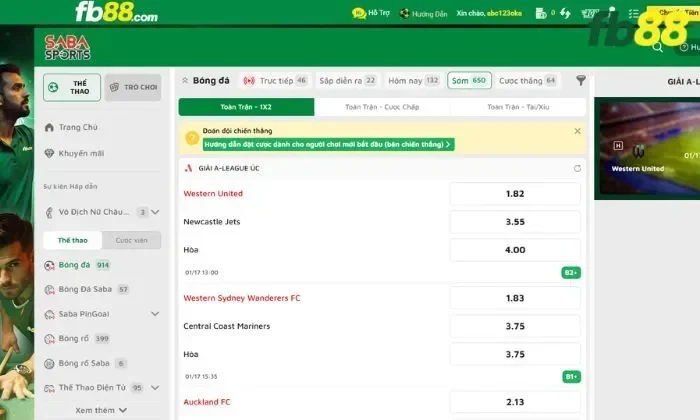This screenshot has height=420, width=700.
Task: Open the Trực tiếp live matches tab
Action: pyautogui.click(x=275, y=80)
